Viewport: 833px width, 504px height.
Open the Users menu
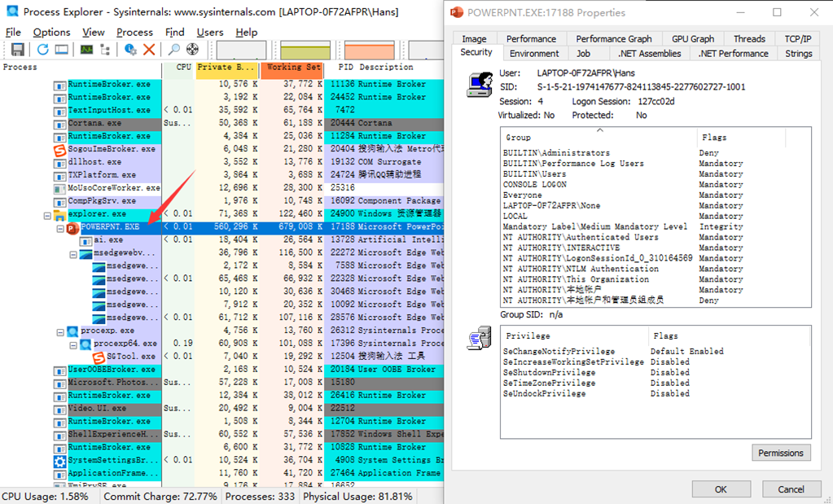[210, 33]
